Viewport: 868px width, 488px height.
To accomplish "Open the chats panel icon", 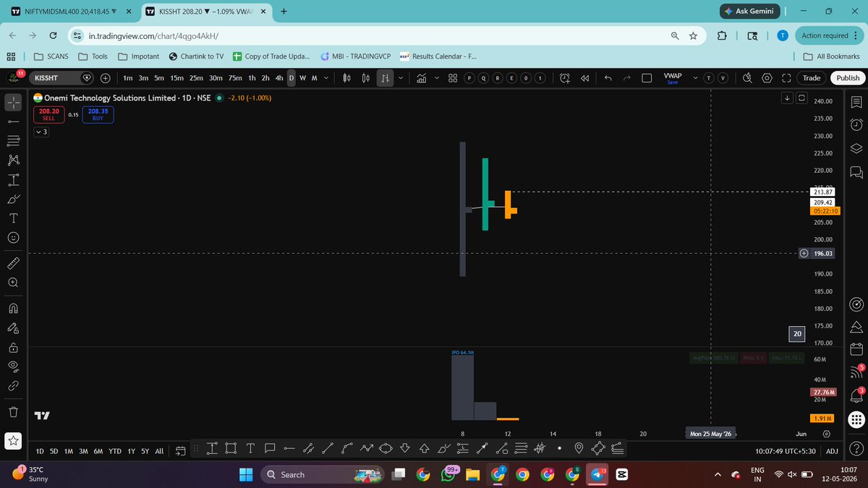I will click(856, 172).
